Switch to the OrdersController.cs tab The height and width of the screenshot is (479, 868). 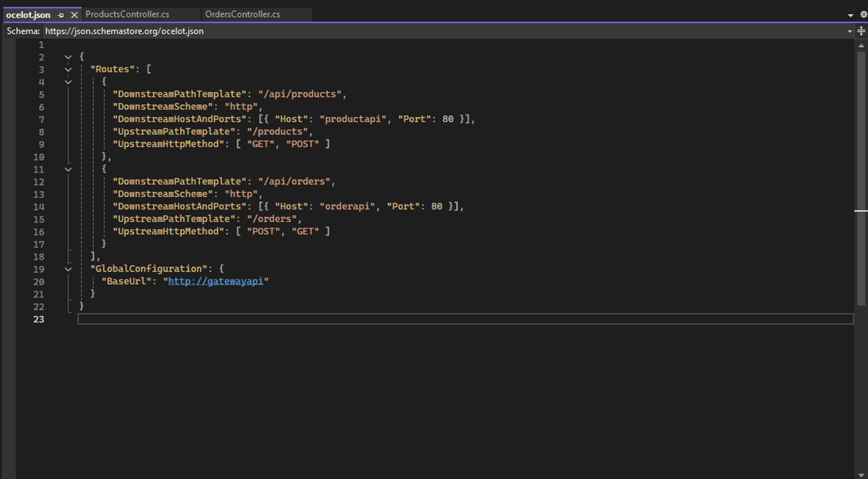pos(242,14)
